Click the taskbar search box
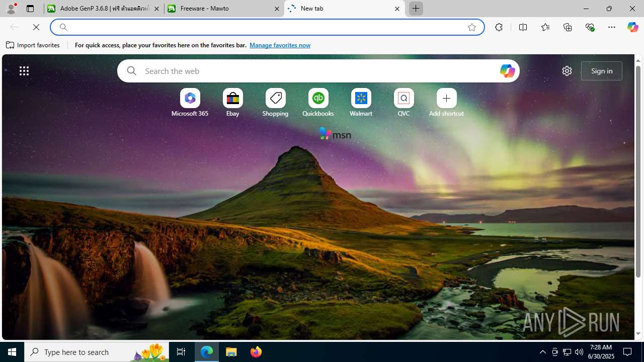 97,352
